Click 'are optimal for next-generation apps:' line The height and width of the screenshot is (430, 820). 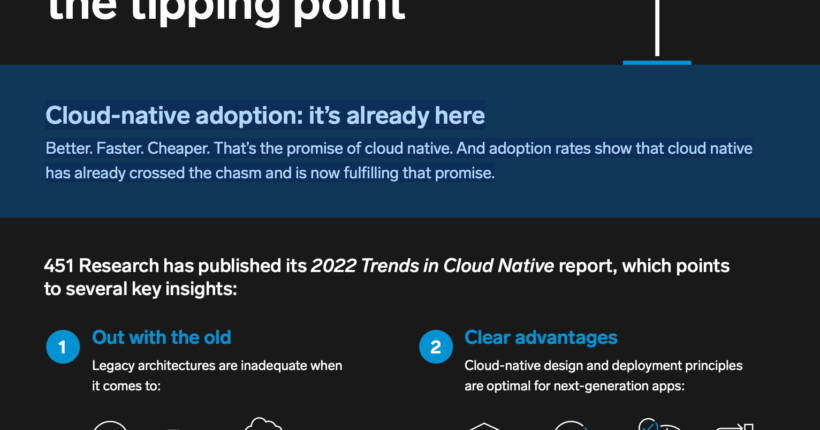tap(574, 386)
